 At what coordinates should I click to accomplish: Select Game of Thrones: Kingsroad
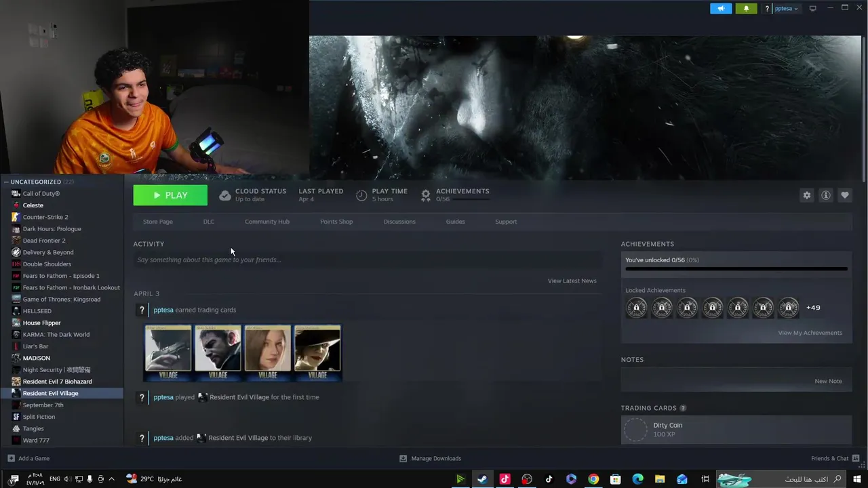62,300
